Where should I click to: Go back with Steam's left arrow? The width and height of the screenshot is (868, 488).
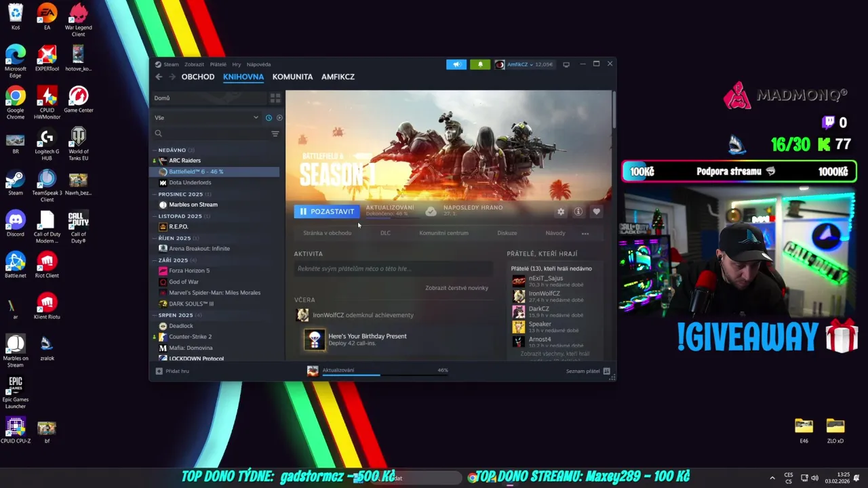tap(159, 77)
